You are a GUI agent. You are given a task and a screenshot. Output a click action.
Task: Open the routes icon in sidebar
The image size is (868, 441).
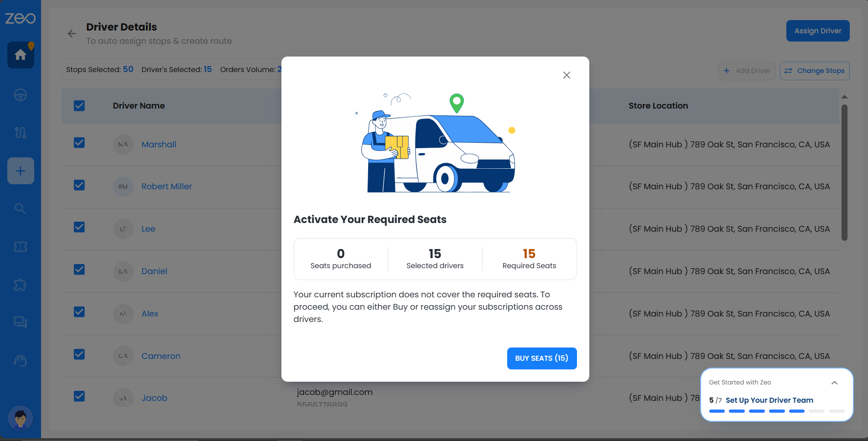21,132
